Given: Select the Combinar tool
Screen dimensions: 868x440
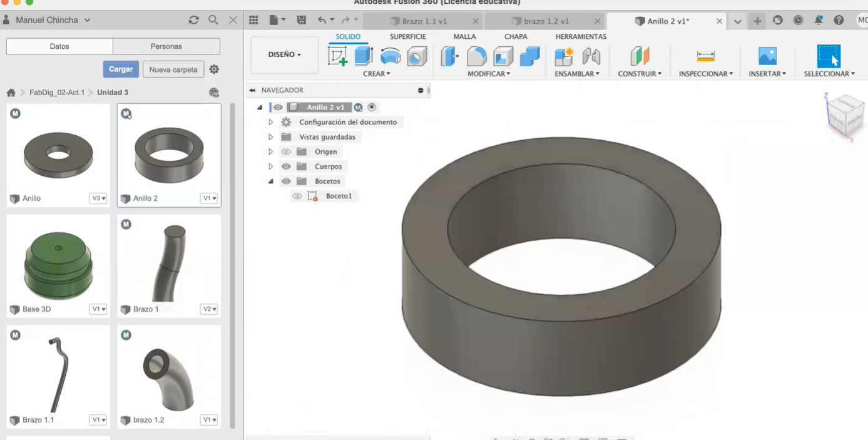Looking at the screenshot, I should [x=530, y=58].
